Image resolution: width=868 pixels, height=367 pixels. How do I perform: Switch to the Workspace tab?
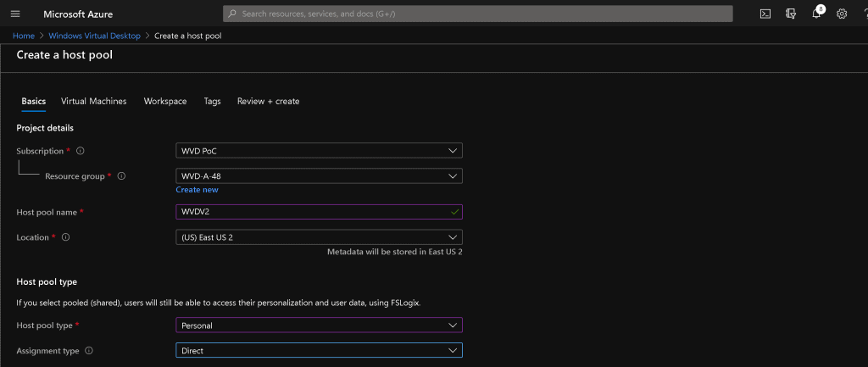click(x=165, y=102)
